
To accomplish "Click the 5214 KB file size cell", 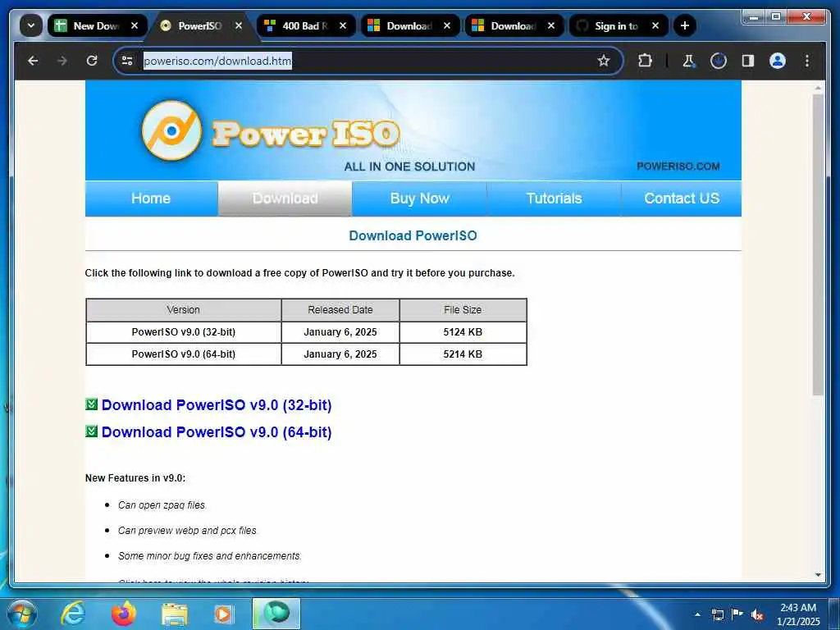I will pos(463,354).
